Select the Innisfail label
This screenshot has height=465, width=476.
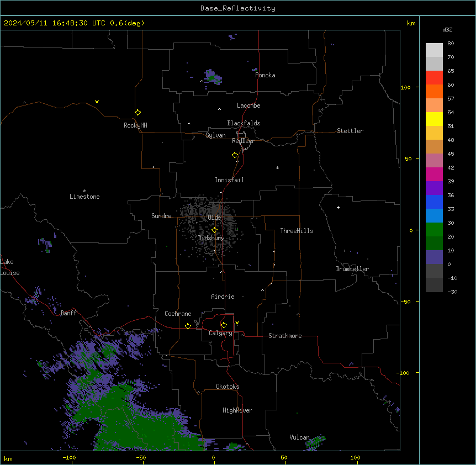[229, 180]
